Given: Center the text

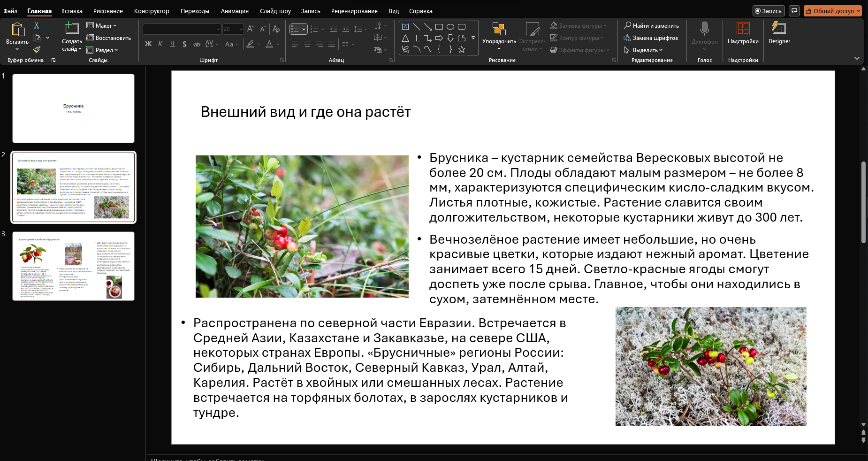Looking at the screenshot, I should click(x=307, y=44).
